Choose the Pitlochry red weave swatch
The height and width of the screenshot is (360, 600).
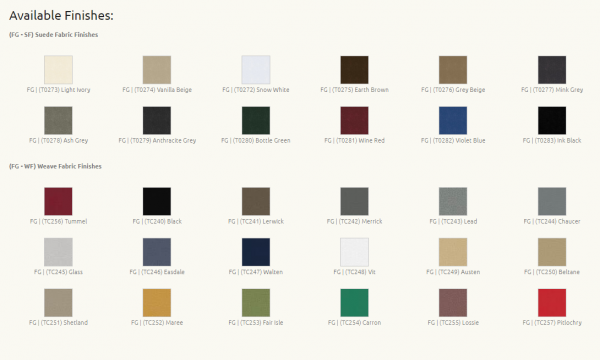click(552, 303)
